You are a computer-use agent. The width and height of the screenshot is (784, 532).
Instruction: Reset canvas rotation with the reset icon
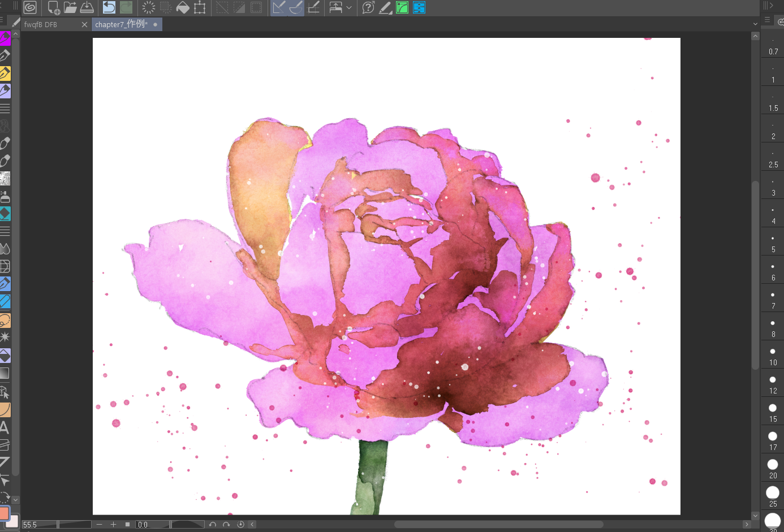[240, 525]
